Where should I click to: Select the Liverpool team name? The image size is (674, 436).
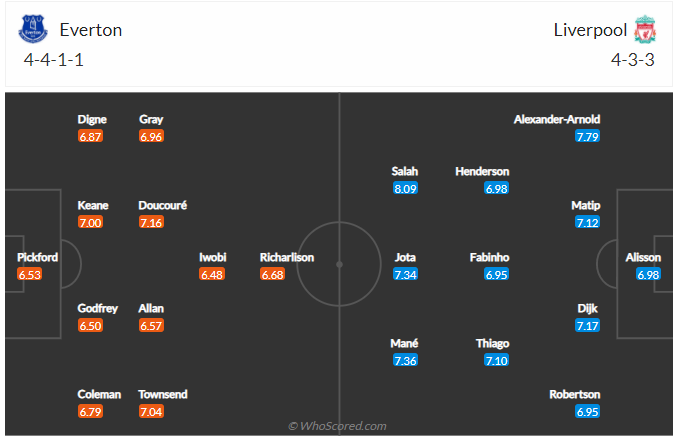pos(590,30)
